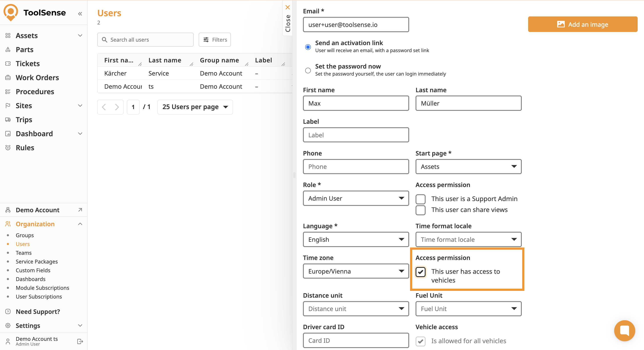
Task: Open the Role dropdown showing Admin User
Action: tap(356, 198)
